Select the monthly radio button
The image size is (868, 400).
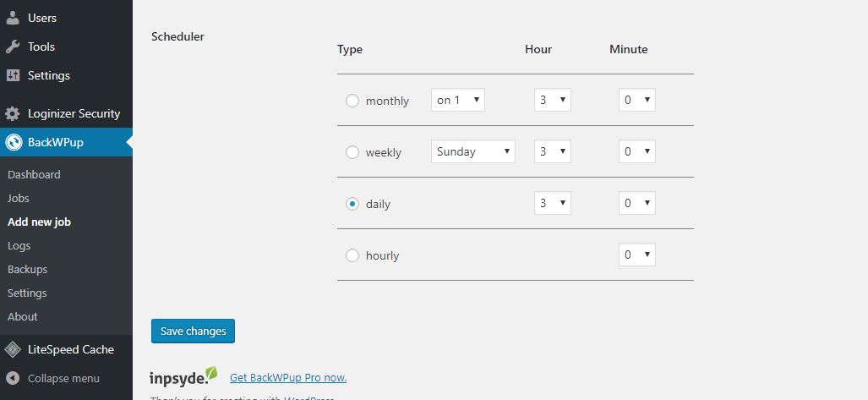click(x=352, y=101)
